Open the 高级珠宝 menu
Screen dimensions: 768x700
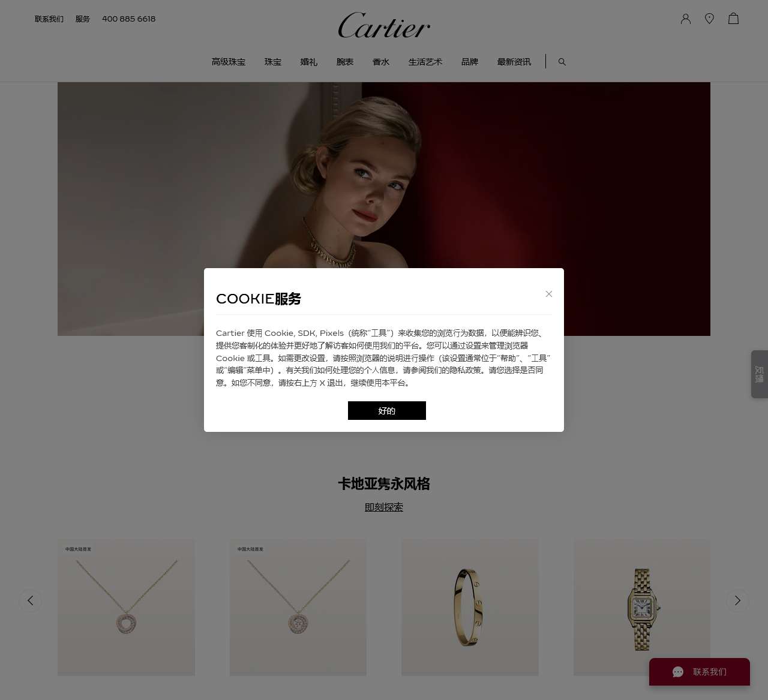pyautogui.click(x=229, y=62)
